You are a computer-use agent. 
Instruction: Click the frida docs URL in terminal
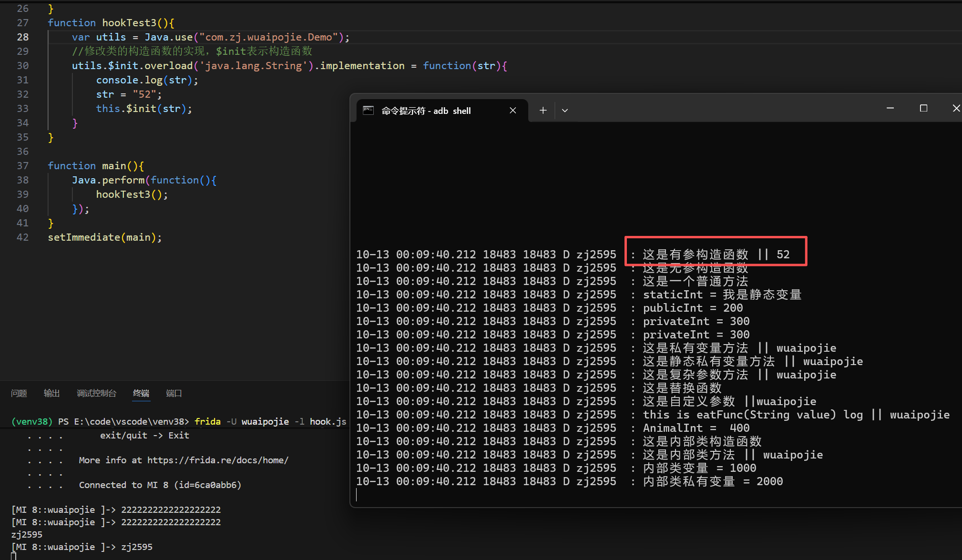217,460
